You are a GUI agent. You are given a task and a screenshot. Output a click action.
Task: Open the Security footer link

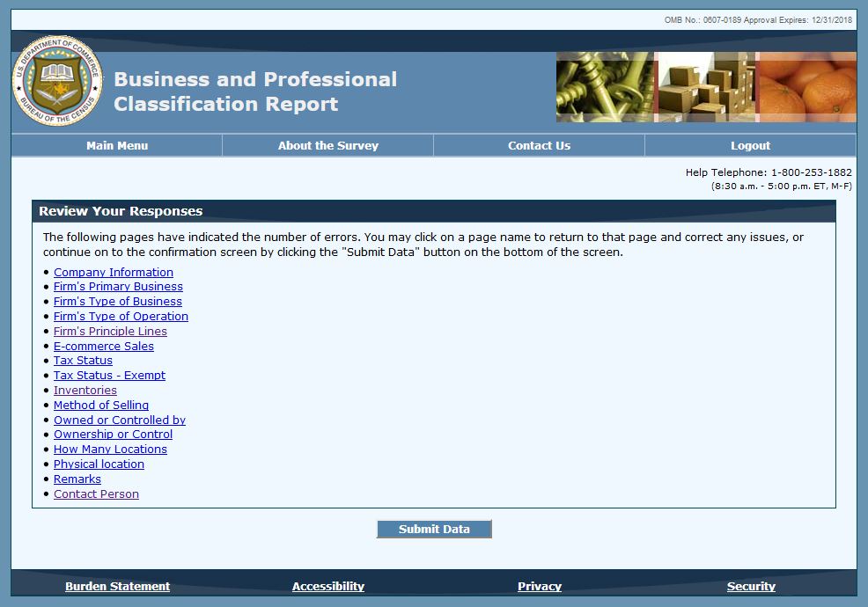coord(751,587)
